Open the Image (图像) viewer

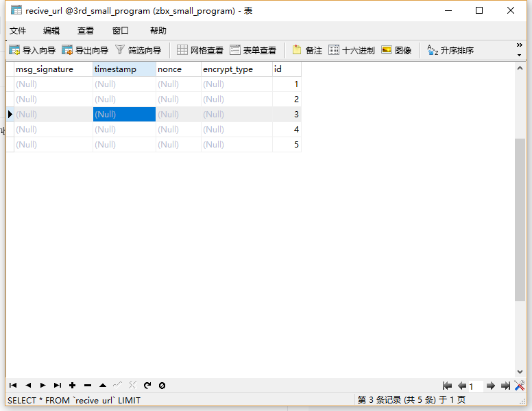[x=396, y=50]
